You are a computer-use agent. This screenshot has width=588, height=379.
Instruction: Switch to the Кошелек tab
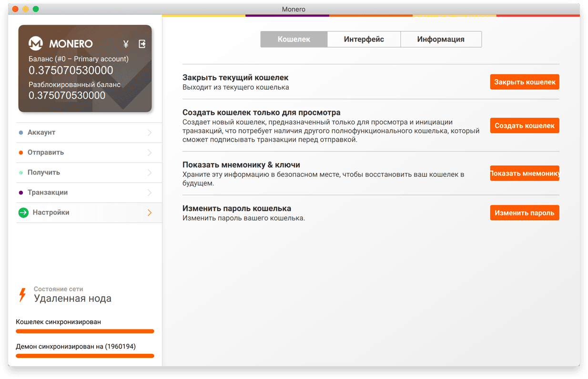tap(294, 40)
